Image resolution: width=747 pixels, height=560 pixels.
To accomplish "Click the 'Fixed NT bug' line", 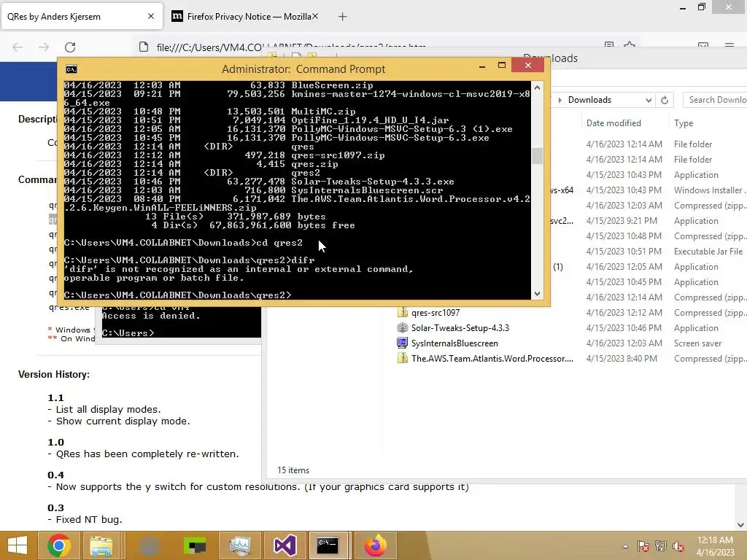I will point(85,519).
